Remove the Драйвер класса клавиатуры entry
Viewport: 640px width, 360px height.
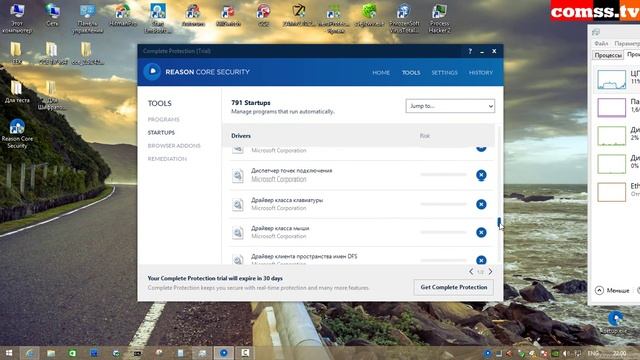[481, 204]
